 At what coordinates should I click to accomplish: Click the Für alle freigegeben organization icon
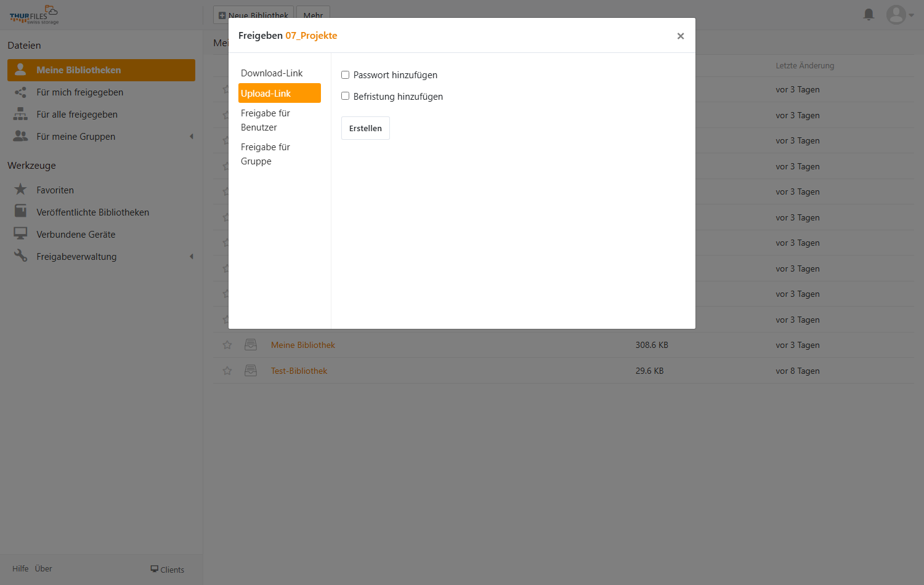click(20, 114)
